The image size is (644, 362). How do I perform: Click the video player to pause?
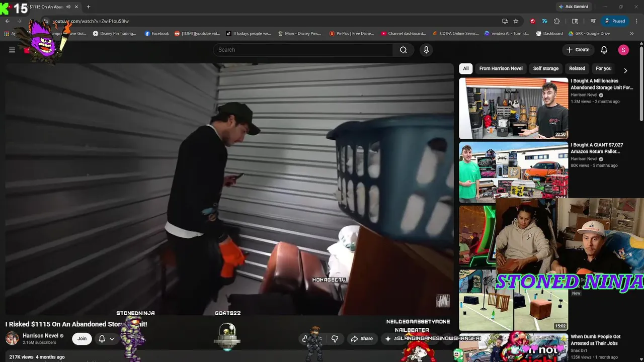coord(229,189)
